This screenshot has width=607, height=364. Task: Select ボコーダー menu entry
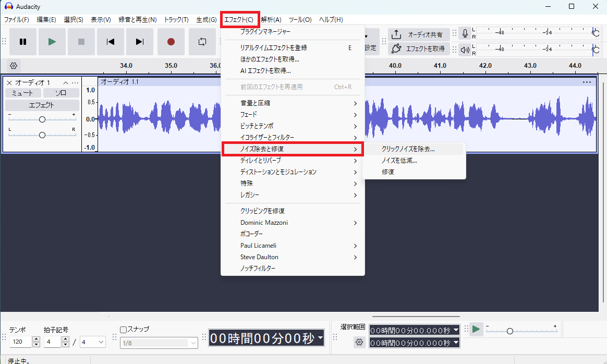click(293, 234)
